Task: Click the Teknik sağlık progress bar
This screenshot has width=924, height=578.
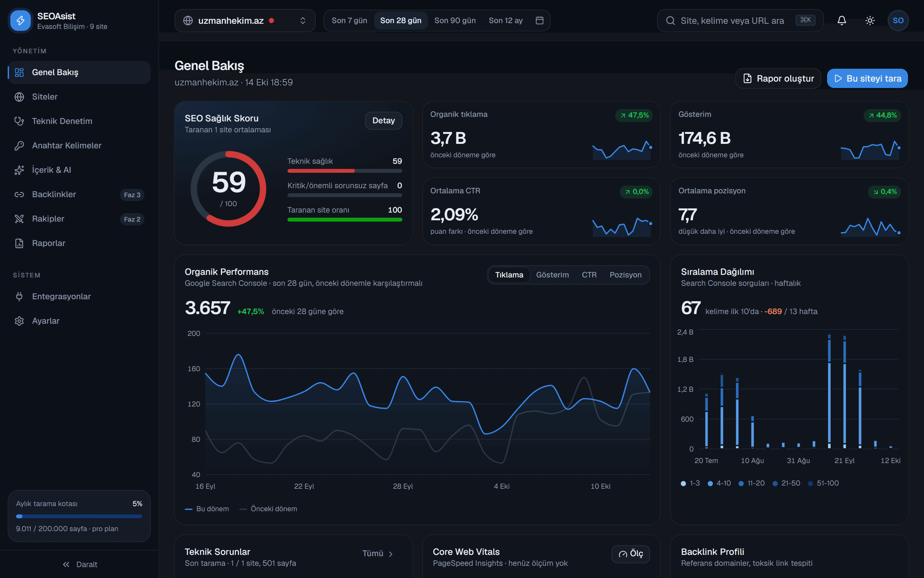Action: tap(345, 171)
